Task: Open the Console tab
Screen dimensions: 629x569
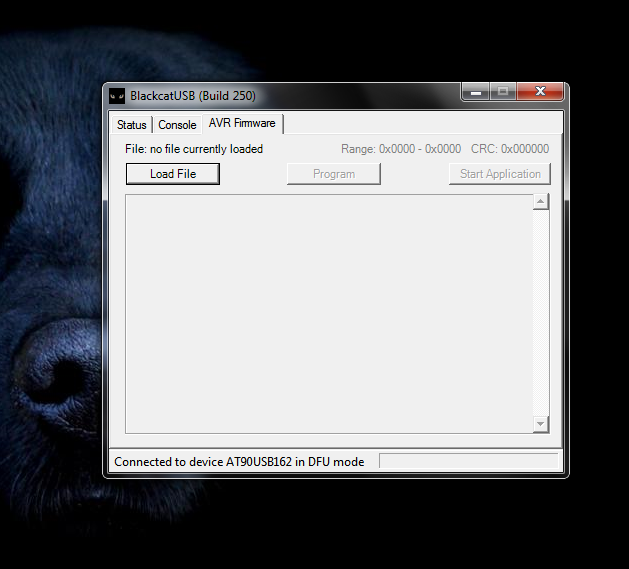Action: point(177,125)
